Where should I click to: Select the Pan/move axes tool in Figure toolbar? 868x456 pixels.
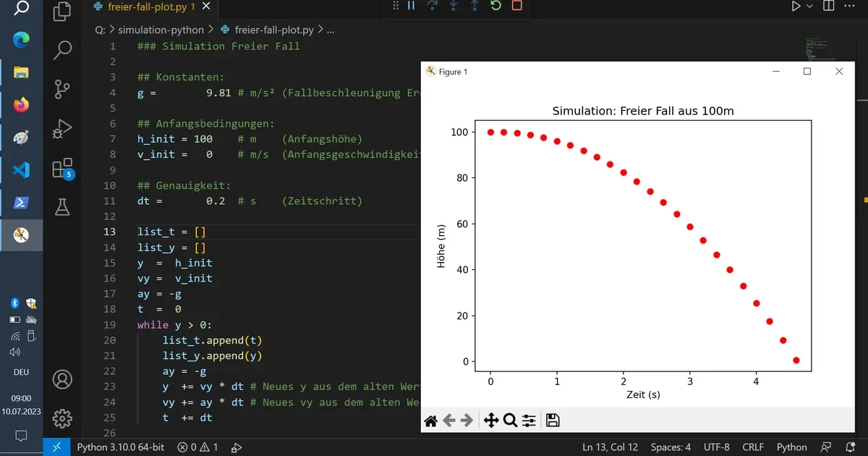click(490, 421)
